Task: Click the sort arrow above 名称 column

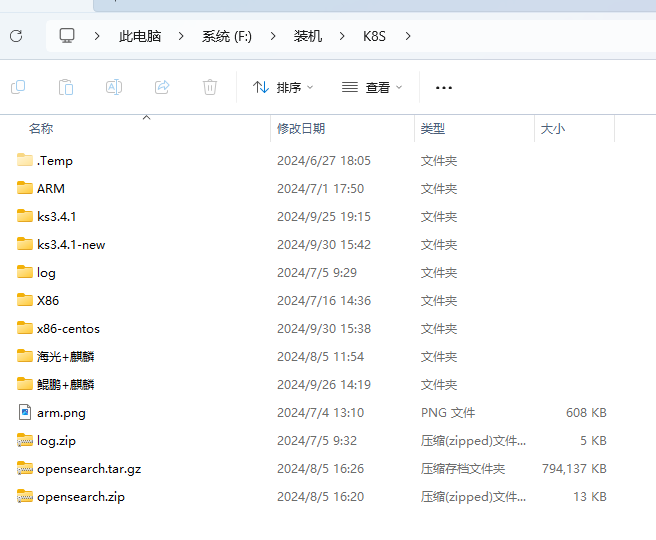Action: 146,118
